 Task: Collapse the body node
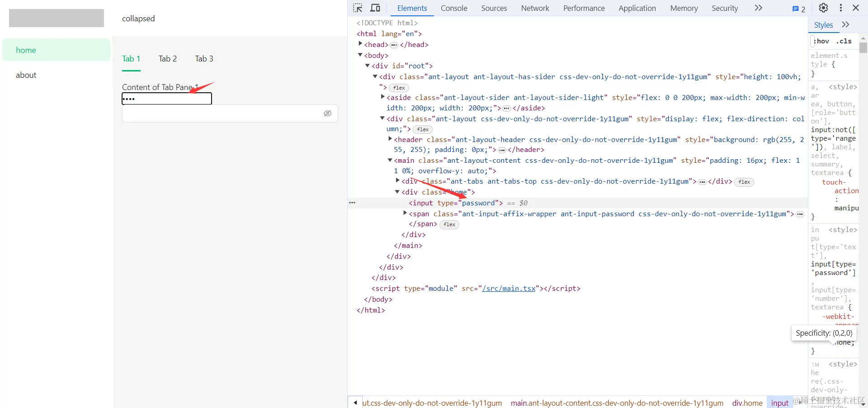[x=360, y=55]
